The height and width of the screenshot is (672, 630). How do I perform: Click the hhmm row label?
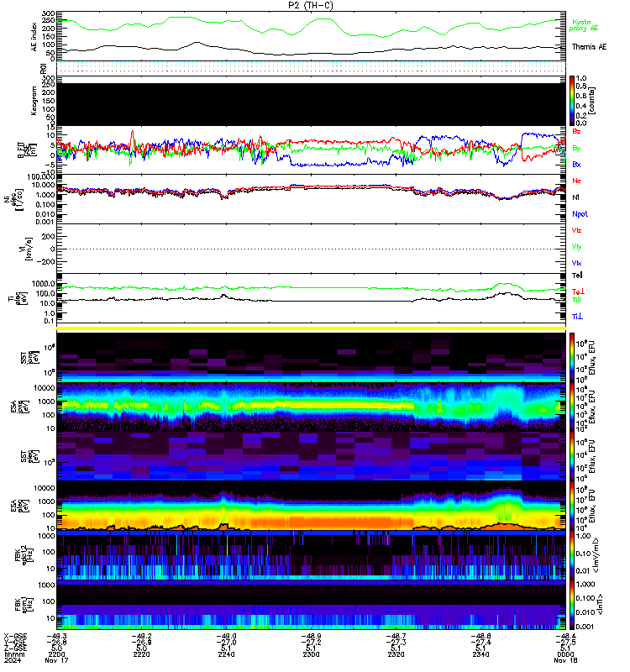tap(14, 654)
